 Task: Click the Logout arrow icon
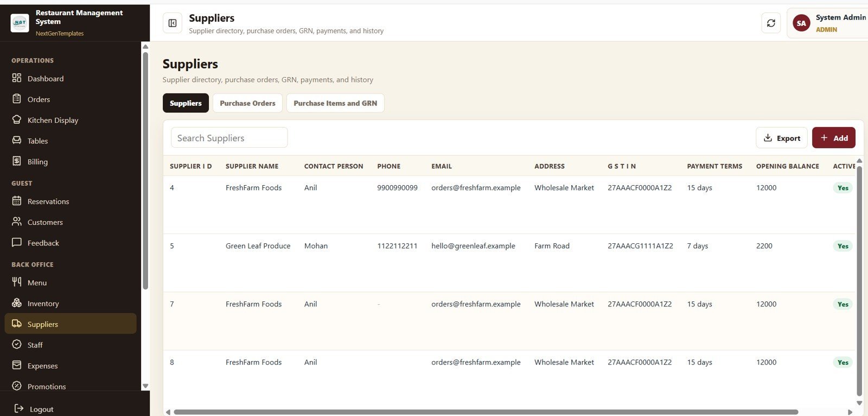[x=19, y=408]
